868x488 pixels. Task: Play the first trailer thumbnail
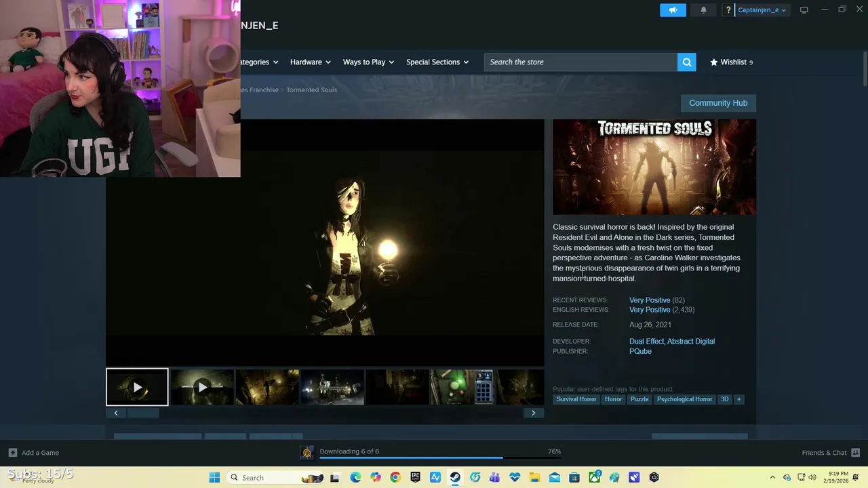(137, 387)
